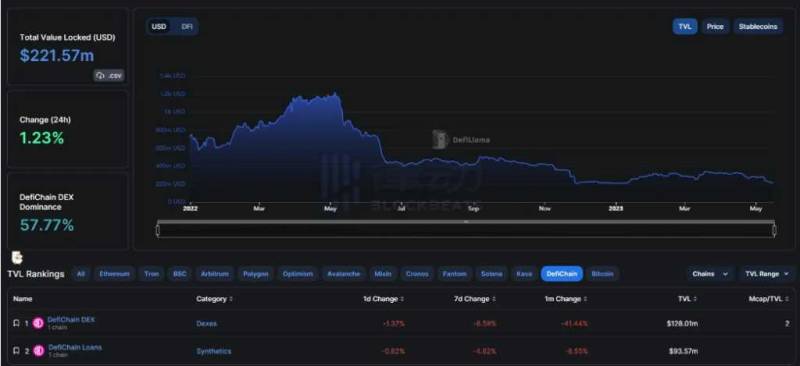This screenshot has width=800, height=366.
Task: Bookmark the DefiChain Loans row
Action: pyautogui.click(x=16, y=351)
